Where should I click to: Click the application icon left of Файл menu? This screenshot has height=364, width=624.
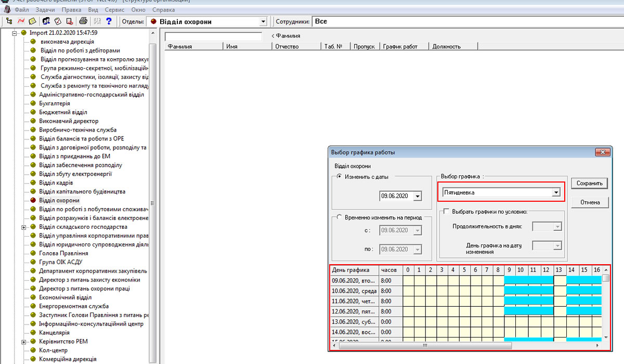tap(7, 10)
